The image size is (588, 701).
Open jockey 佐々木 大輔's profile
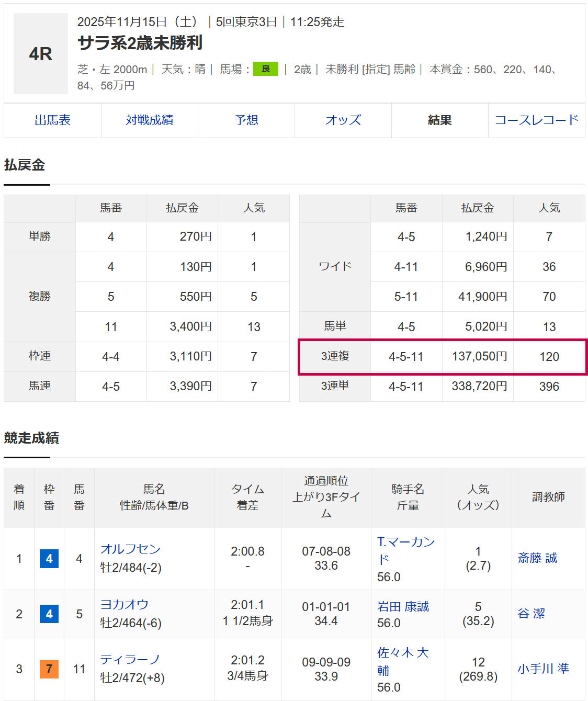402,653
